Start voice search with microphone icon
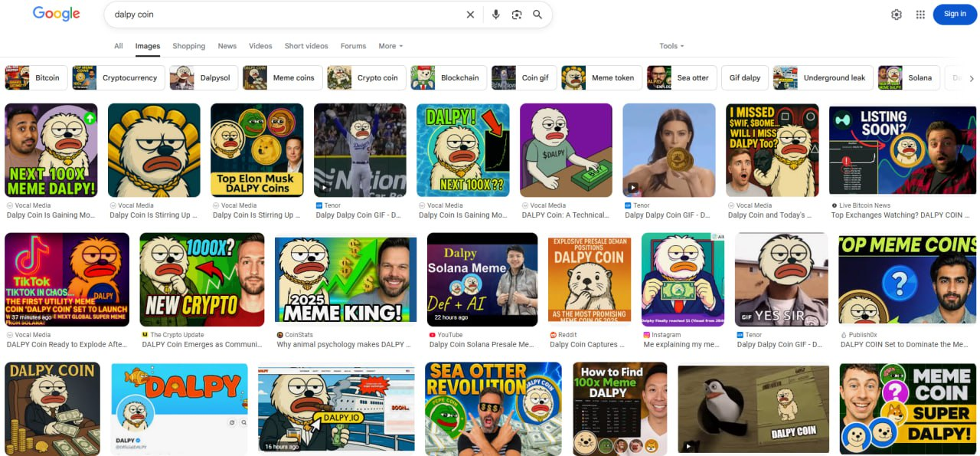The height and width of the screenshot is (456, 980). (x=496, y=15)
